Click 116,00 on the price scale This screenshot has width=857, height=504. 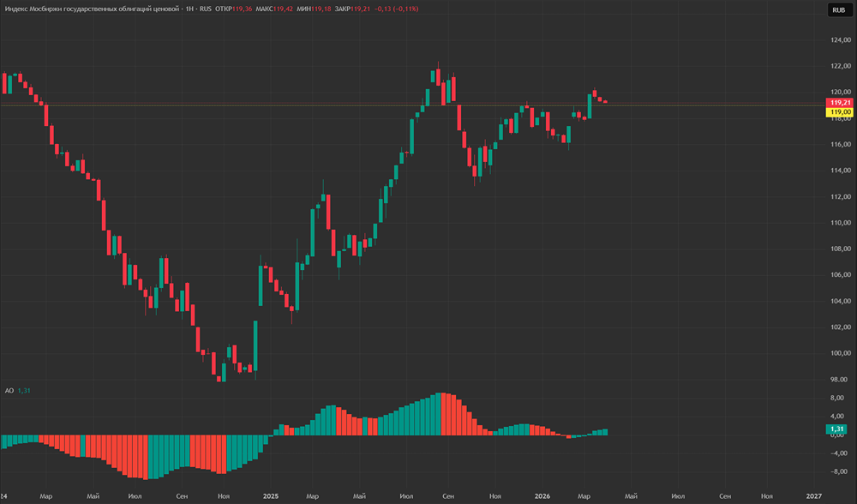(x=841, y=144)
